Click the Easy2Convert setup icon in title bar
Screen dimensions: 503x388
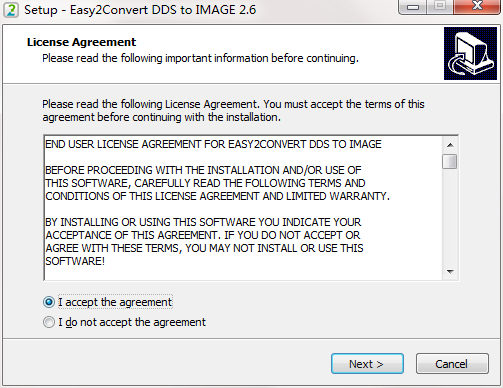11,10
